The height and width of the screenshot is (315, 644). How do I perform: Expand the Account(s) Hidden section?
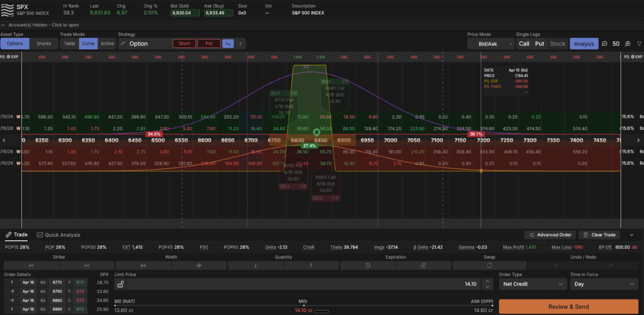pos(41,25)
